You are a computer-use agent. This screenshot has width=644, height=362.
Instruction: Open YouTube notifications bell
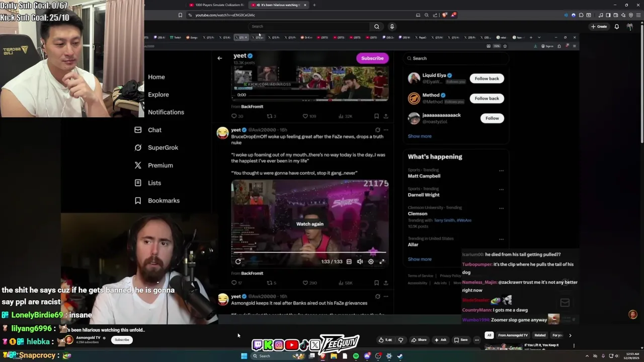[617, 26]
